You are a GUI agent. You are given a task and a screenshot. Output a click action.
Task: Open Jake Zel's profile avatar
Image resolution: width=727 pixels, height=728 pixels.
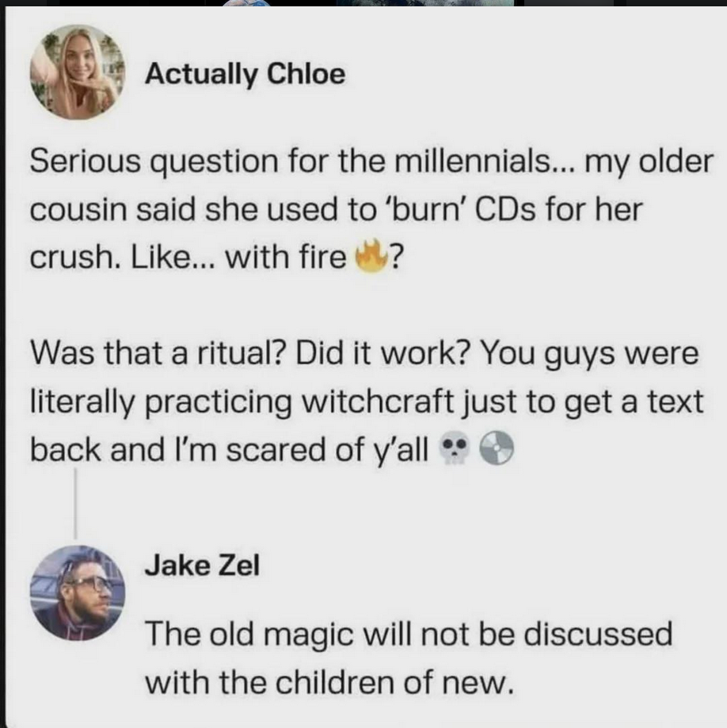click(x=78, y=593)
